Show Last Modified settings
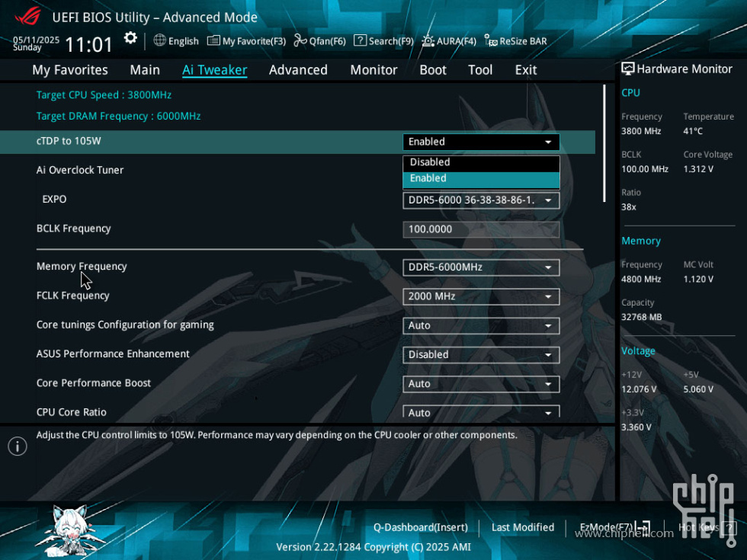This screenshot has height=560, width=747. 523,527
